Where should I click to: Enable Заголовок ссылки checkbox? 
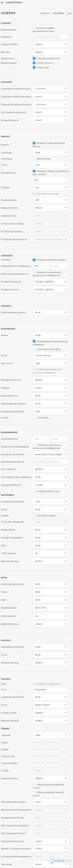(34, 516)
